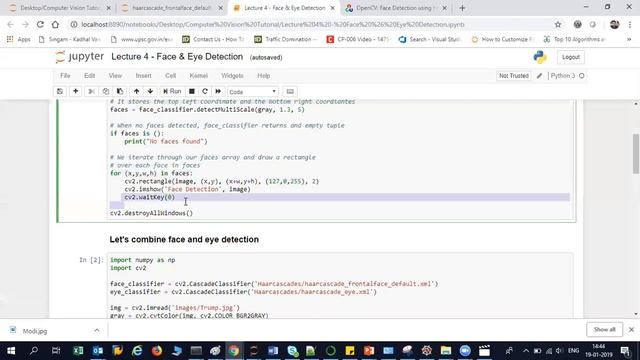Click the localhost address bar
This screenshot has height=360, width=640.
coord(310,24)
